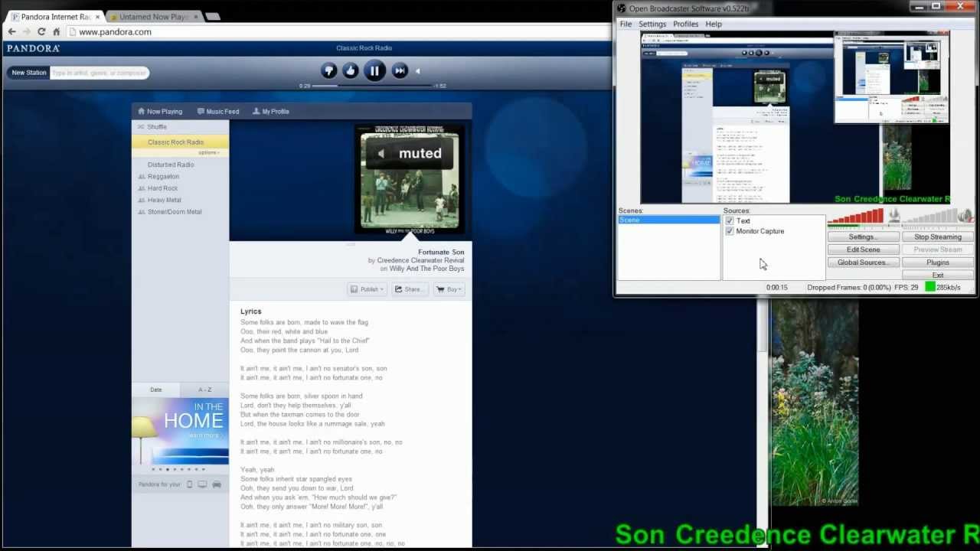Select the Classic Rock Radio station
This screenshot has width=980, height=551.
coord(180,142)
